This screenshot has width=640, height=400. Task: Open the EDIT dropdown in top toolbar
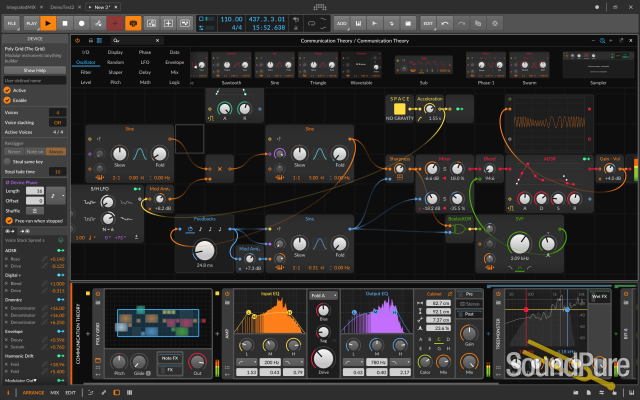(430, 21)
